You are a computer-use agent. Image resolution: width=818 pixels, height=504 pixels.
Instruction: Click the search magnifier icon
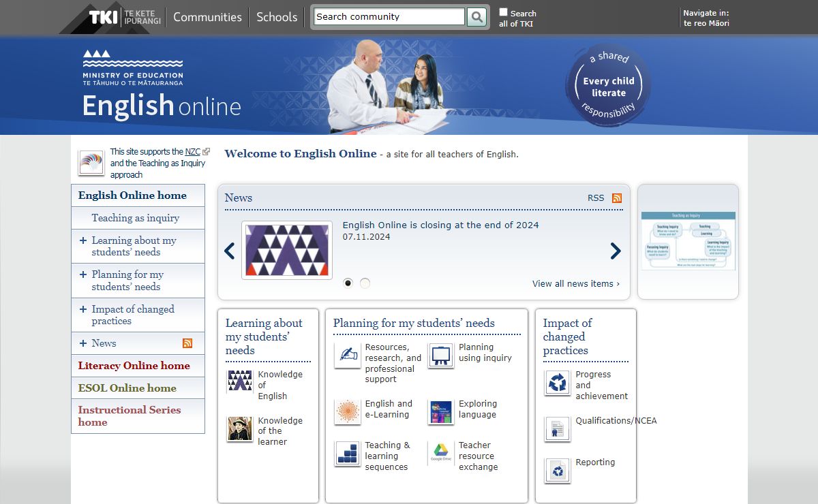tap(476, 16)
